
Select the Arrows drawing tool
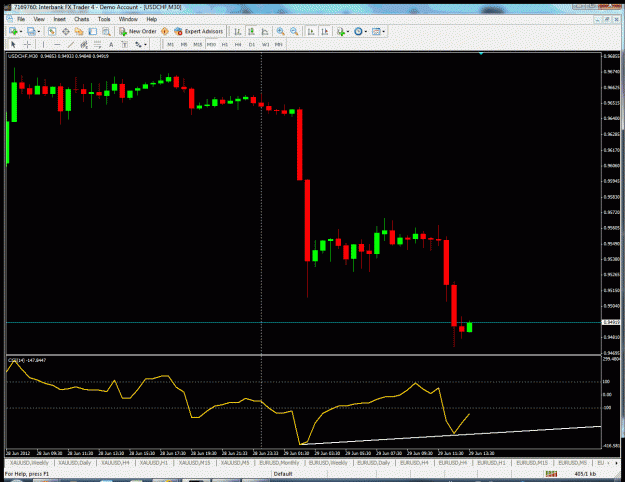pos(138,44)
